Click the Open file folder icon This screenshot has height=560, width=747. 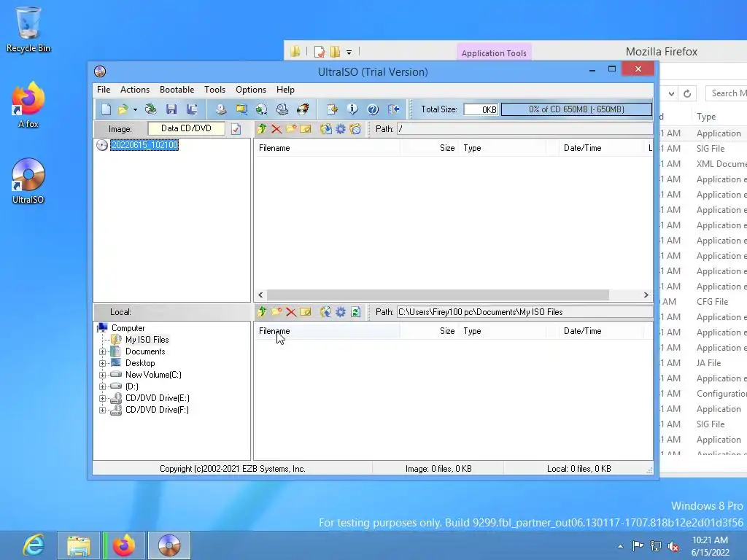(x=123, y=109)
